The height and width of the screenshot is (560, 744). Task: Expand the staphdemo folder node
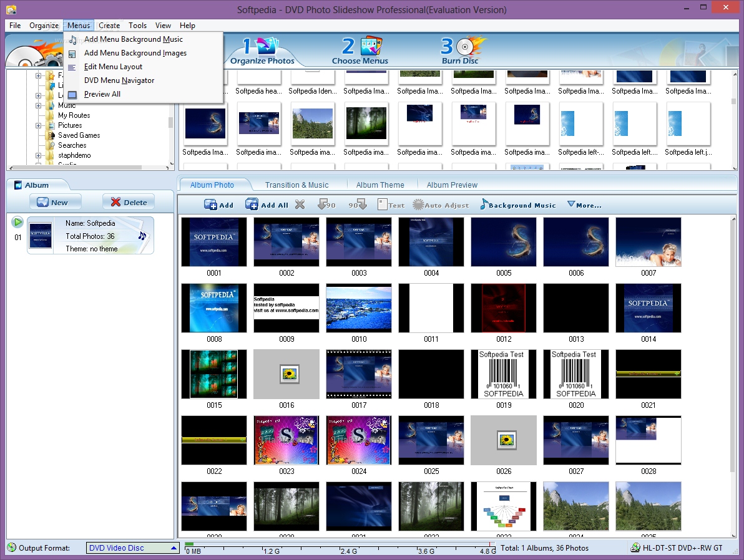(39, 155)
